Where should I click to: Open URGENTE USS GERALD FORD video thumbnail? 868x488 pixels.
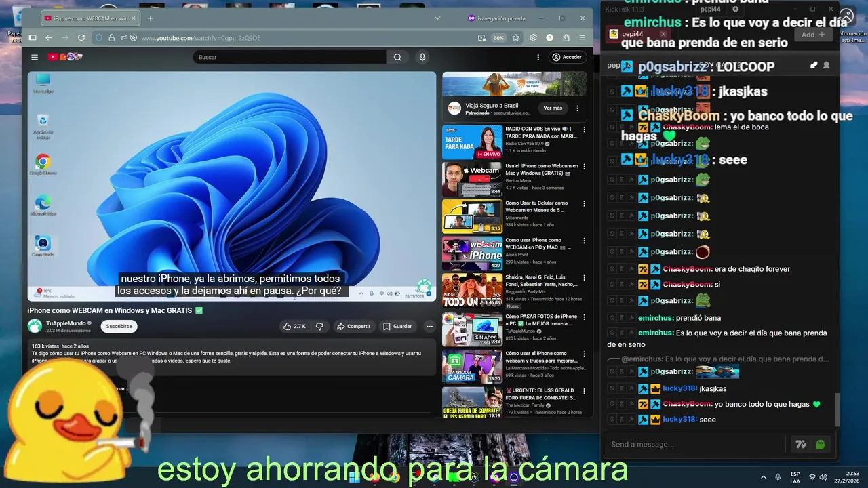[472, 402]
